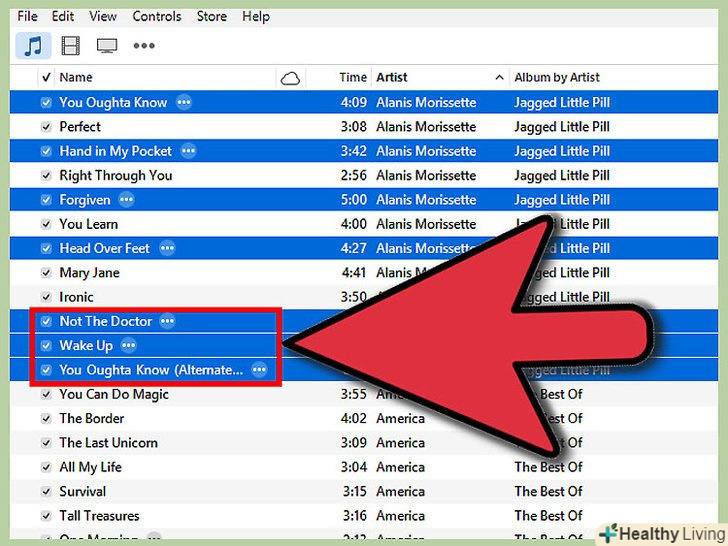
Task: Uncheck The Last Unicorn checkbox
Action: coord(46,443)
